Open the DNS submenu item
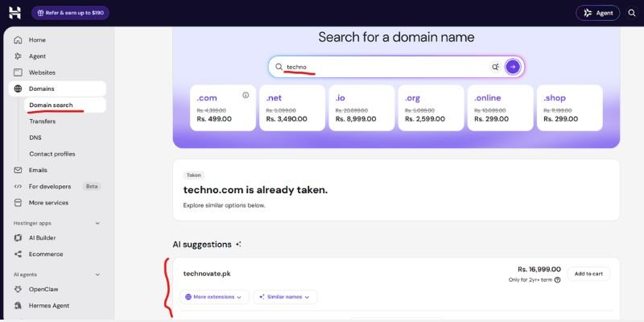644x322 pixels. point(35,138)
